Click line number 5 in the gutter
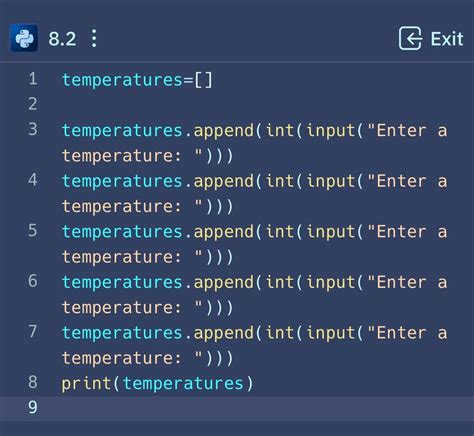Viewport: 474px width, 436px height. pyautogui.click(x=33, y=231)
